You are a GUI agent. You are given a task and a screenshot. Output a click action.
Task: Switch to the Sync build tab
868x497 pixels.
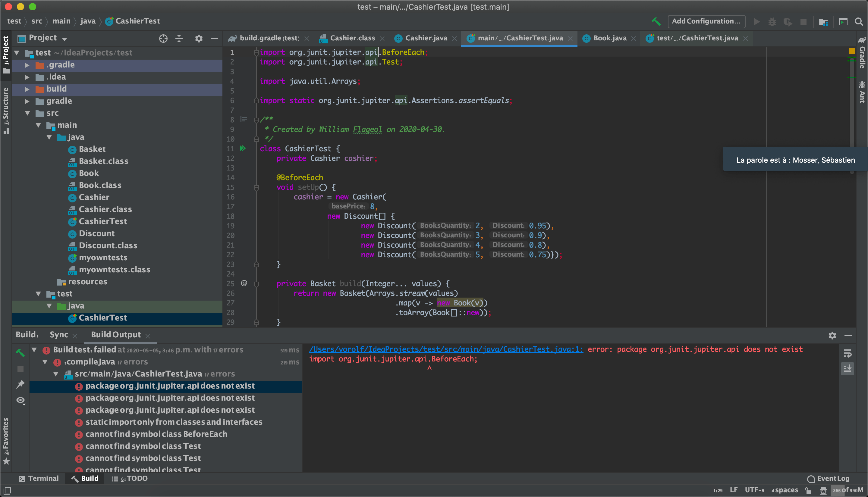[59, 335]
